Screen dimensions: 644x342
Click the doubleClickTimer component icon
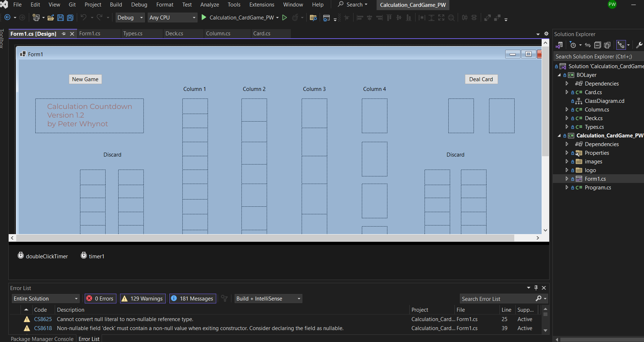21,255
